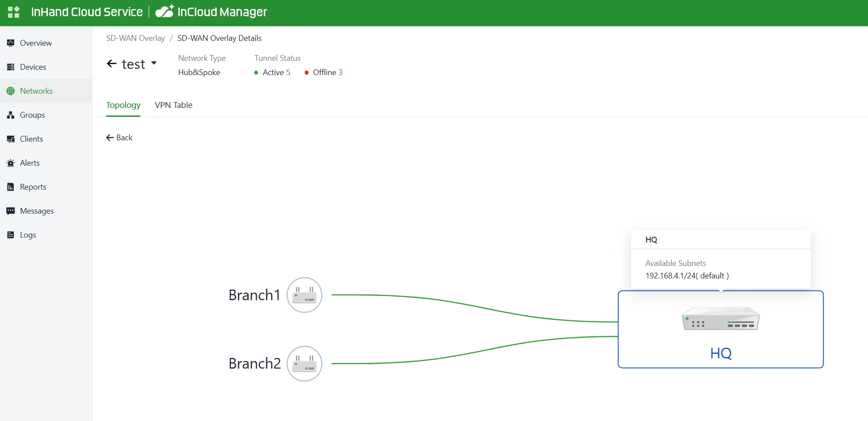Click the Branch1 label text
This screenshot has height=421, width=868.
click(x=254, y=295)
